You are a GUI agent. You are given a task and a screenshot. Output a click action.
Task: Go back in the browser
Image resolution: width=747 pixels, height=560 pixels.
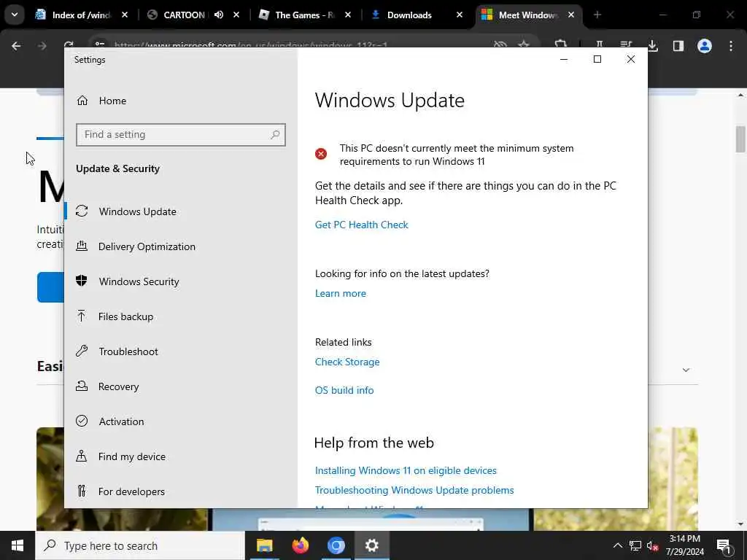pos(16,46)
